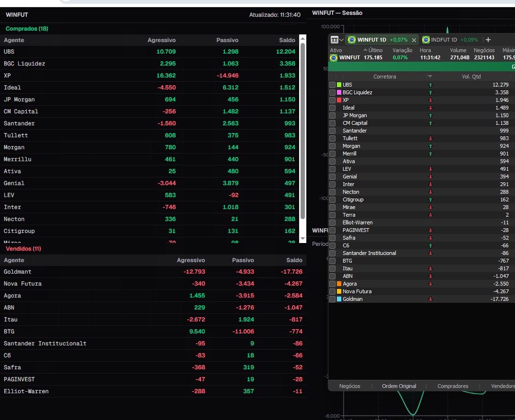Click the green up arrow in Citigroup row
This screenshot has height=420, width=515.
point(430,199)
